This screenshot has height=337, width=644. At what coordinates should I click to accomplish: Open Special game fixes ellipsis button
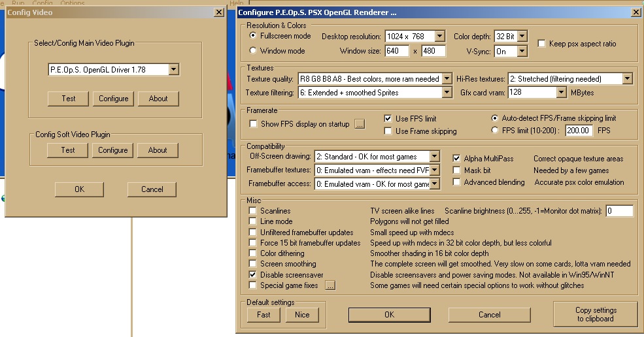tap(330, 285)
